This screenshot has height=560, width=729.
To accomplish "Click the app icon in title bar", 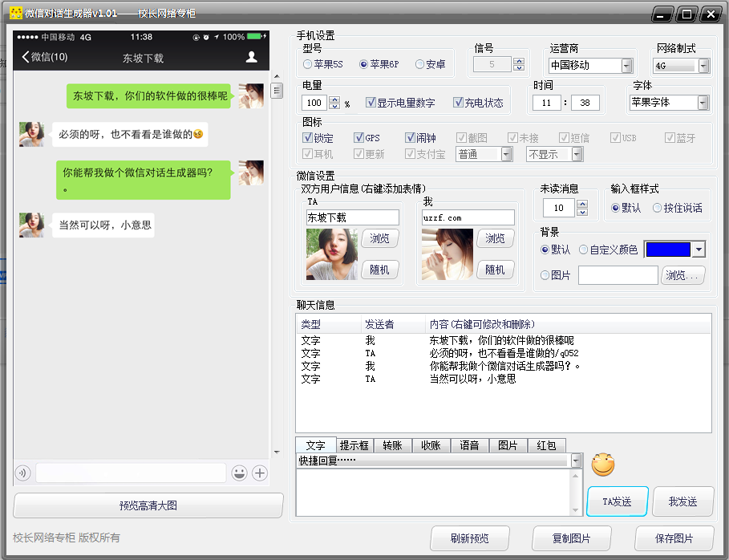I will point(15,14).
